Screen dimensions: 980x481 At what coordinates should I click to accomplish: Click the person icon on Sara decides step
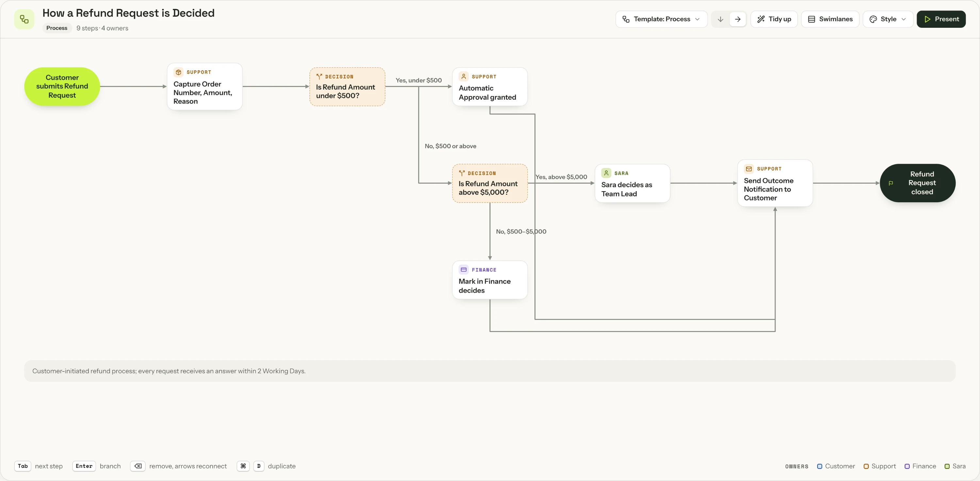606,173
